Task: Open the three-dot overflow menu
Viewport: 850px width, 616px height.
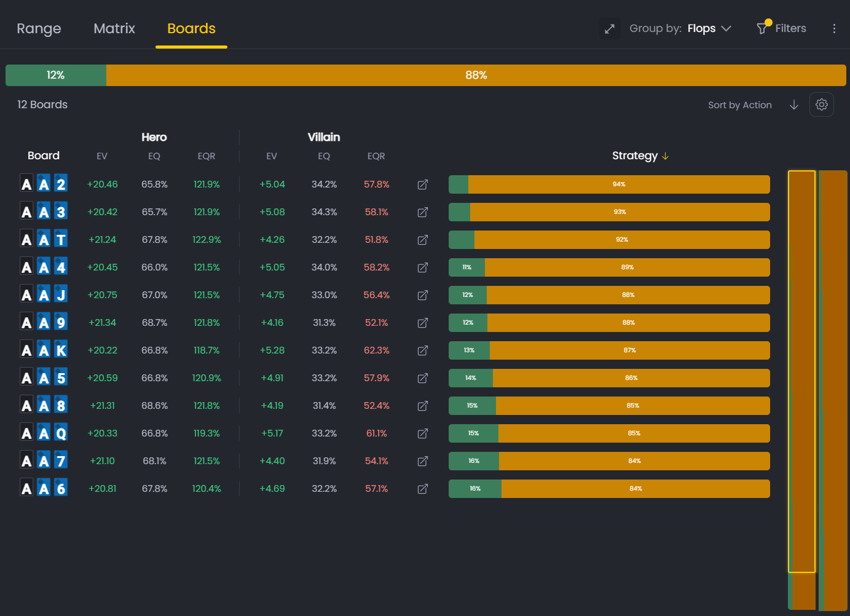Action: (x=834, y=28)
